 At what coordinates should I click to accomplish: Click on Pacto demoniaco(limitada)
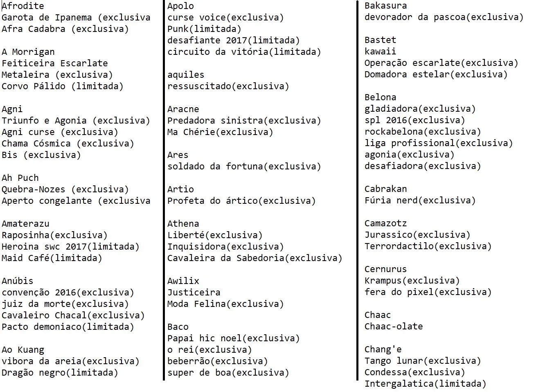pyautogui.click(x=68, y=327)
